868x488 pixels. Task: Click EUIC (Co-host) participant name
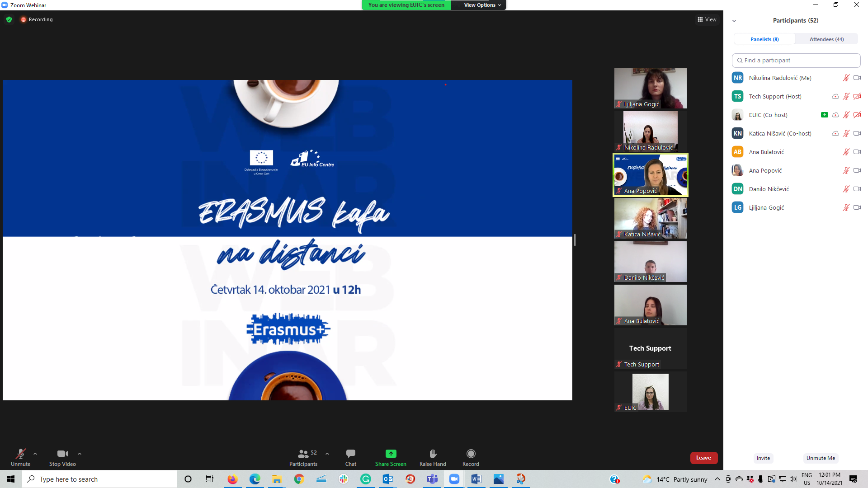point(768,115)
